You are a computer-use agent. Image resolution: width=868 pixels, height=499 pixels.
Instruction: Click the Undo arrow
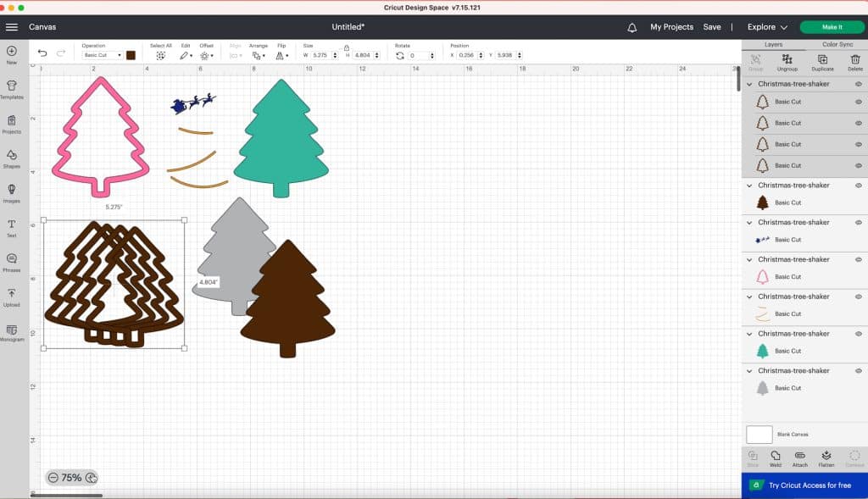click(42, 53)
